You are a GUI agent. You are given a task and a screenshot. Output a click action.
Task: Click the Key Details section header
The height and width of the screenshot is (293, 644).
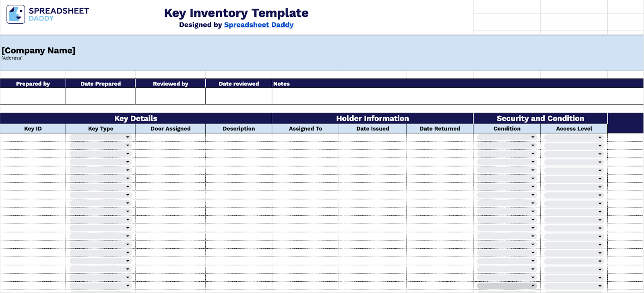pyautogui.click(x=136, y=118)
